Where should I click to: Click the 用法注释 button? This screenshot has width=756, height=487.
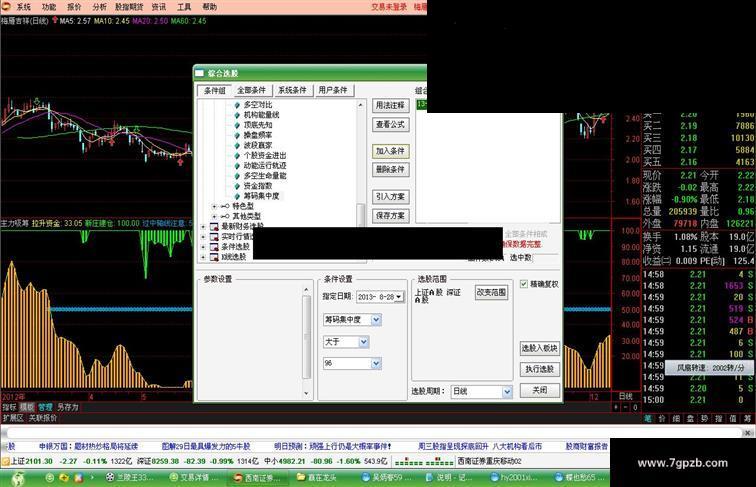391,105
